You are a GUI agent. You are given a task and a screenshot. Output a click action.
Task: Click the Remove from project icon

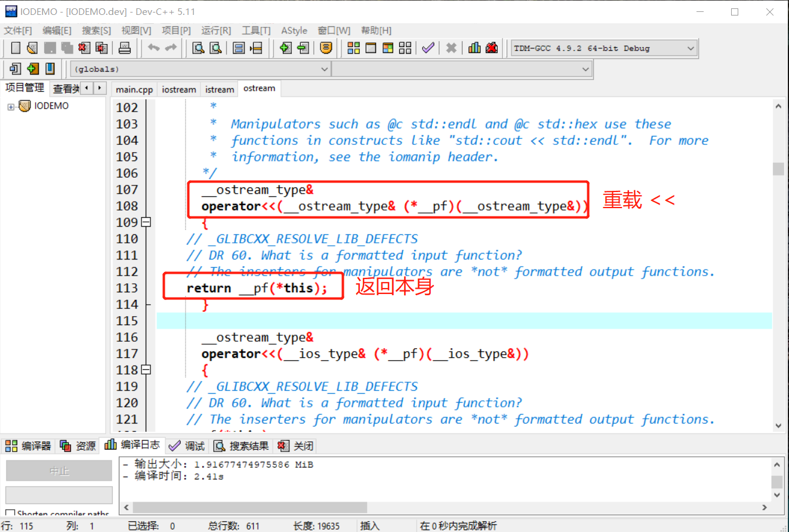(303, 48)
